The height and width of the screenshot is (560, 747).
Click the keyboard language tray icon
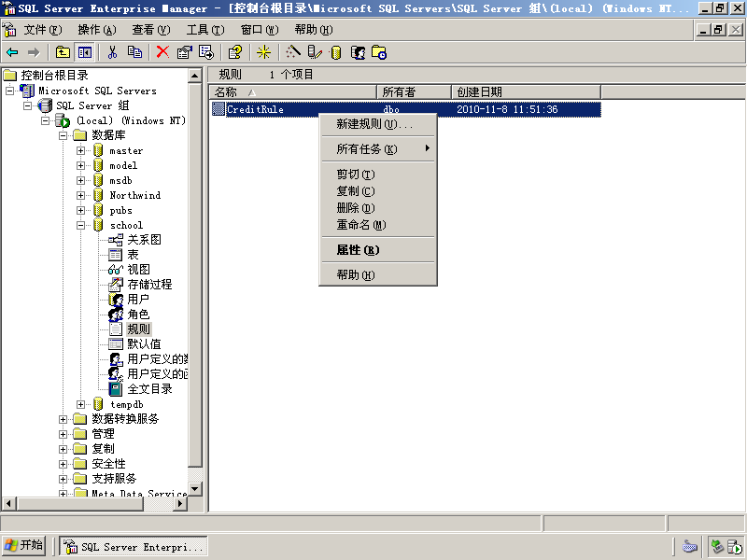689,547
